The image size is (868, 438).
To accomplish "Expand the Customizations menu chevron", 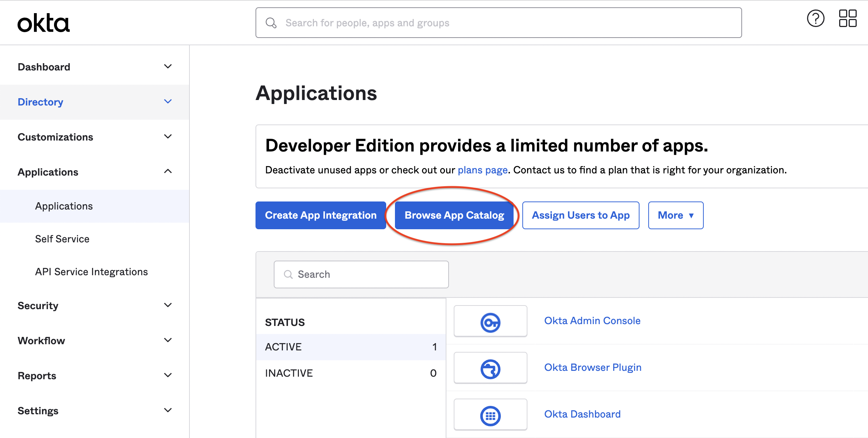I will pos(168,137).
